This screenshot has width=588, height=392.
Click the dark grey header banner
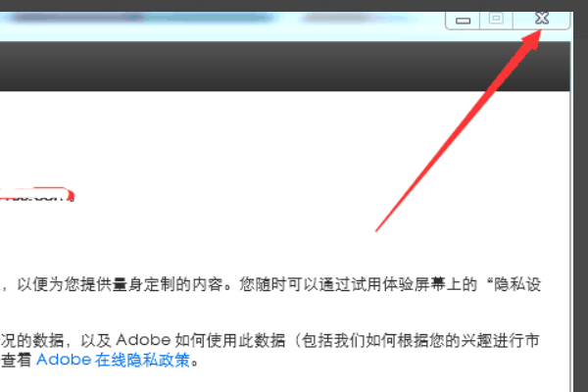tap(285, 66)
